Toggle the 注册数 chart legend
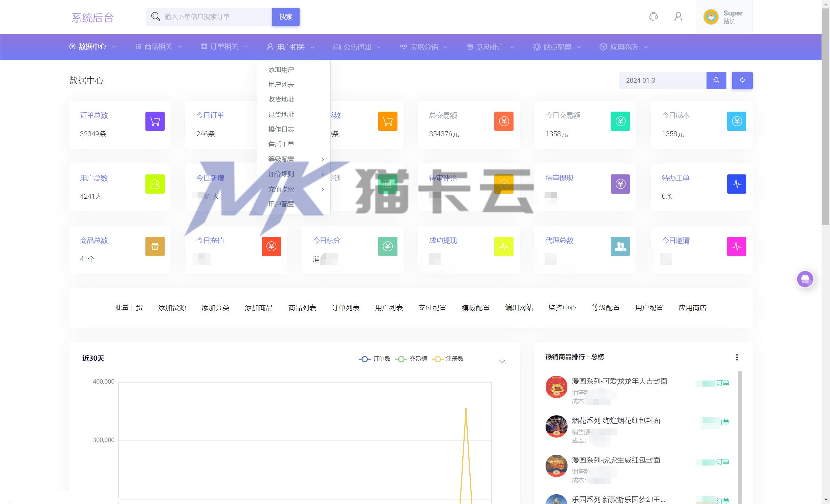 (x=448, y=359)
